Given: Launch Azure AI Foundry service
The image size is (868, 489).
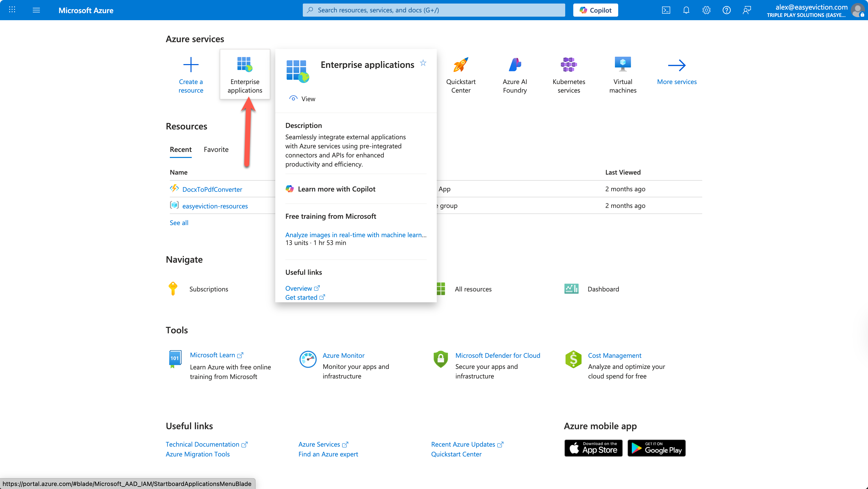Looking at the screenshot, I should click(x=514, y=64).
